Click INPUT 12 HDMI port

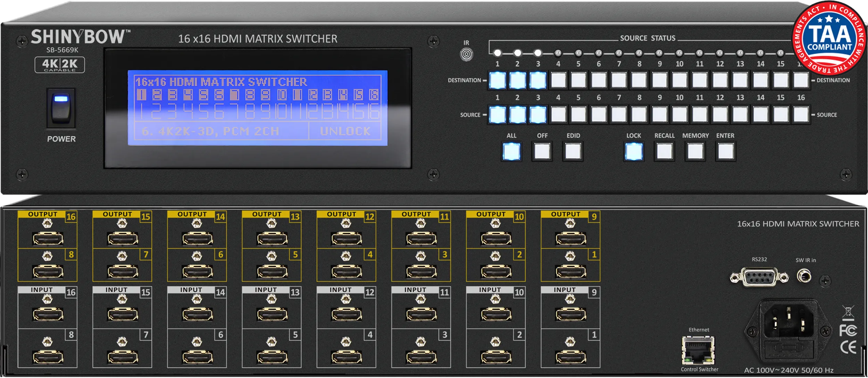(x=347, y=315)
